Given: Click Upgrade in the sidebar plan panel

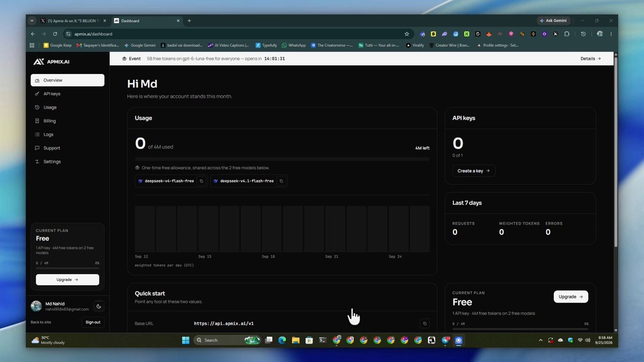Looking at the screenshot, I should pyautogui.click(x=68, y=279).
